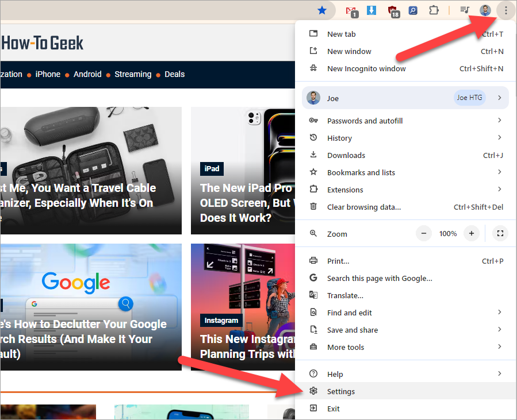Click the minus button to zoom out
The image size is (517, 420).
pyautogui.click(x=424, y=233)
